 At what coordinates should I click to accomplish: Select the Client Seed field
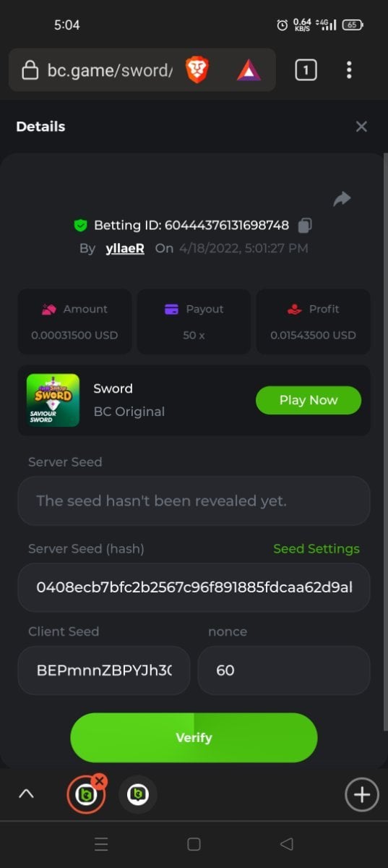[104, 671]
